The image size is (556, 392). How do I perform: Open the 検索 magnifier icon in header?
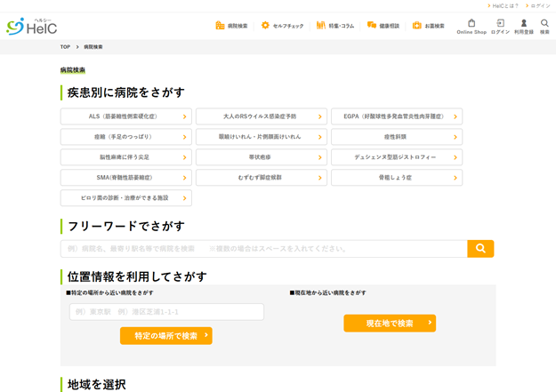(544, 23)
